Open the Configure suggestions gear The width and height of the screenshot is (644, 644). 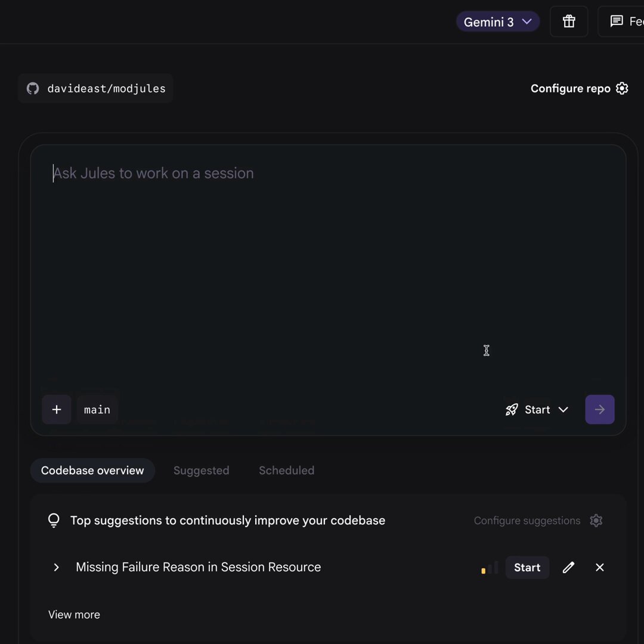pos(596,521)
